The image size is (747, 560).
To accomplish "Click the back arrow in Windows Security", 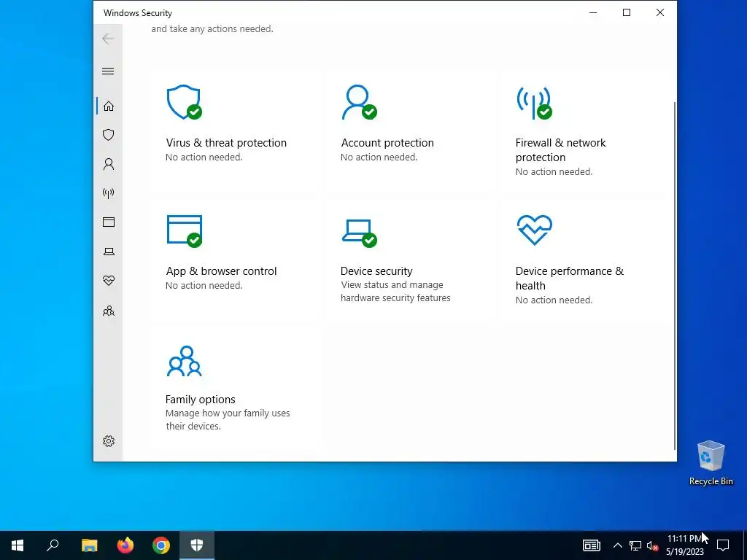I will (108, 39).
